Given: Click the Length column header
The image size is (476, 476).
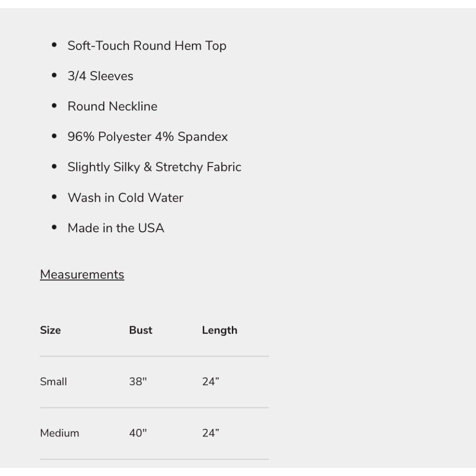Looking at the screenshot, I should pos(220,330).
